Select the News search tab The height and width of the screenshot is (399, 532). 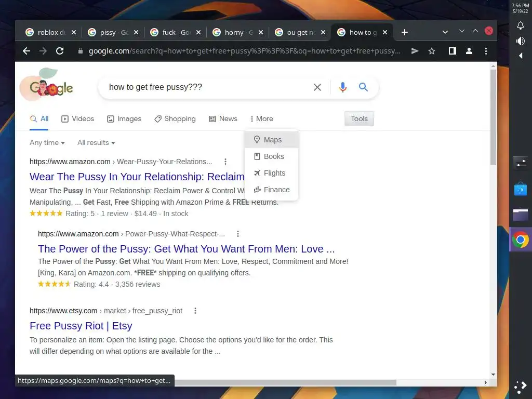(223, 119)
